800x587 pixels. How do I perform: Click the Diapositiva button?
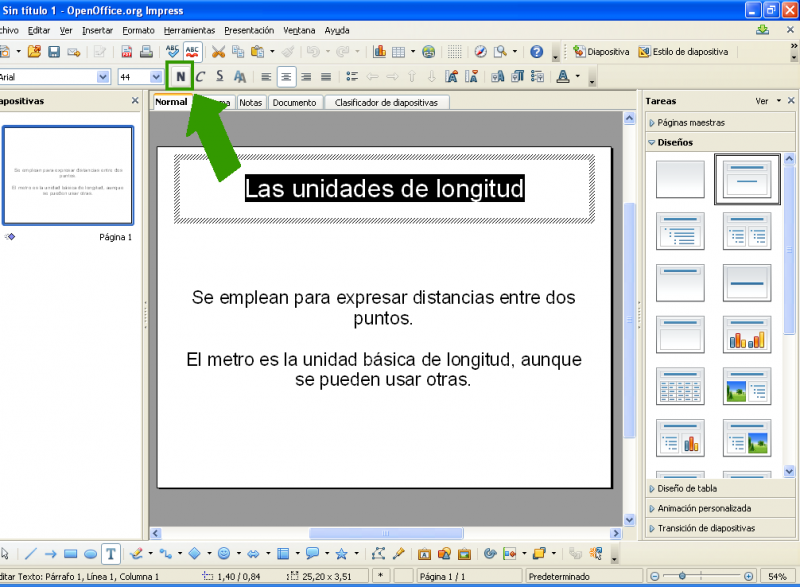600,51
